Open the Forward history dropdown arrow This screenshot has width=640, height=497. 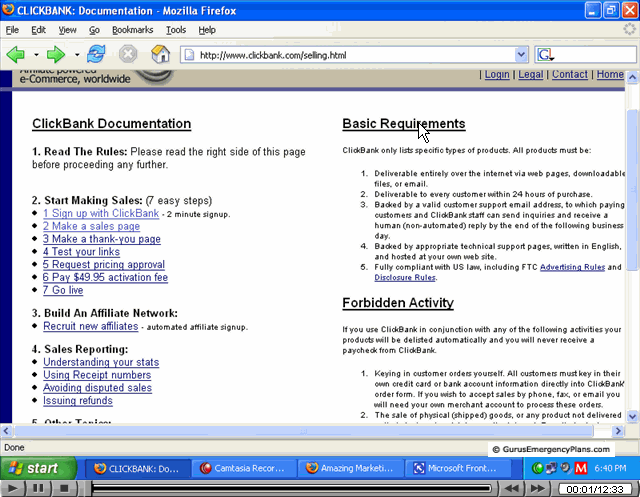(x=77, y=54)
